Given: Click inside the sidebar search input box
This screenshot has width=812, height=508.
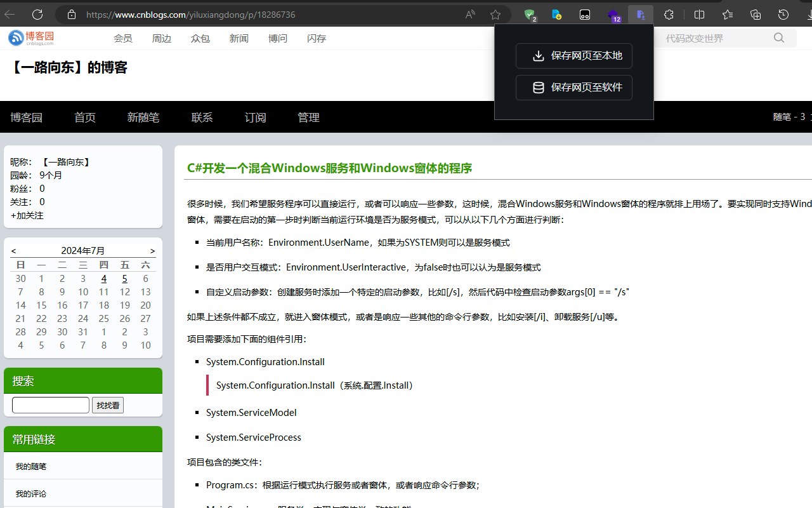Looking at the screenshot, I should coord(50,404).
